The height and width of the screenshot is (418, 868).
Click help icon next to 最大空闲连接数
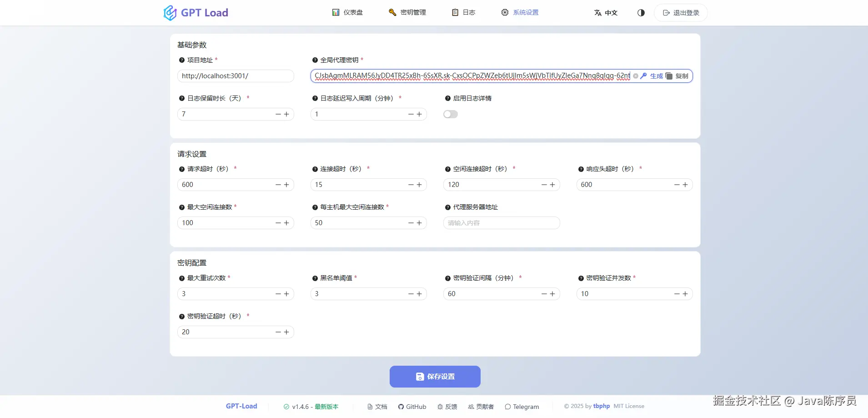click(182, 207)
